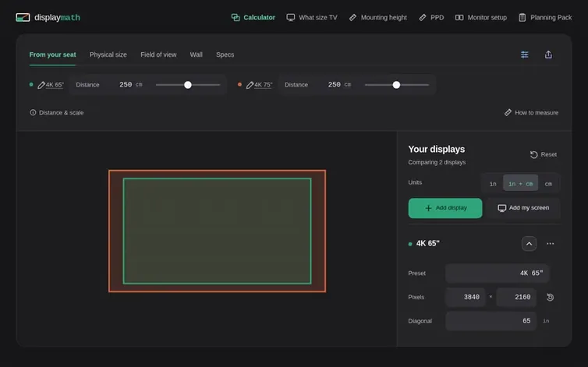This screenshot has height=367, width=588.
Task: Open the Planning Pack page
Action: point(545,18)
